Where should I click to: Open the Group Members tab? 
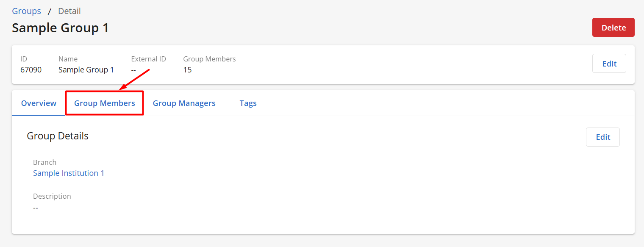click(105, 103)
